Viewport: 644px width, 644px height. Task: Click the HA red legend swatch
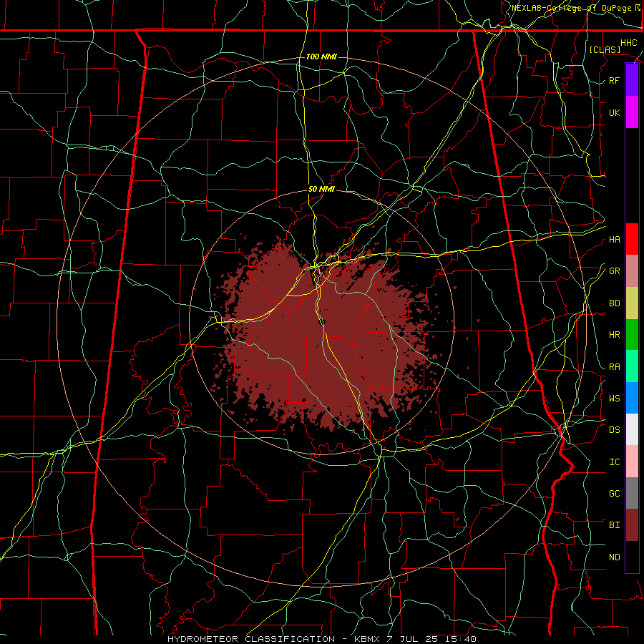(632, 239)
